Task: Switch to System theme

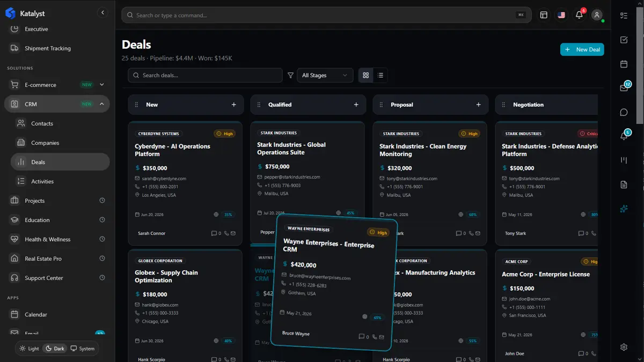Action: [83, 349]
